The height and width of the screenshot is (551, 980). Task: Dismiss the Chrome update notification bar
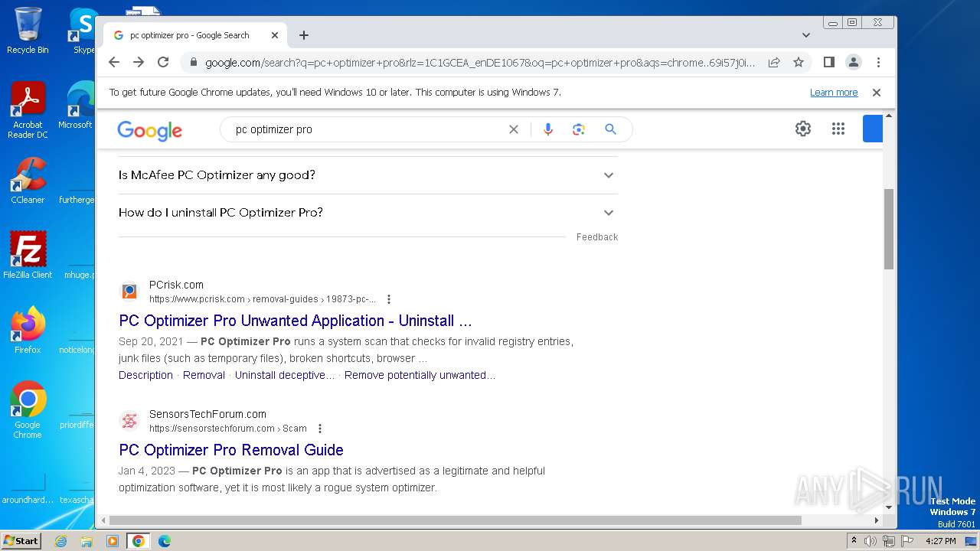(877, 93)
